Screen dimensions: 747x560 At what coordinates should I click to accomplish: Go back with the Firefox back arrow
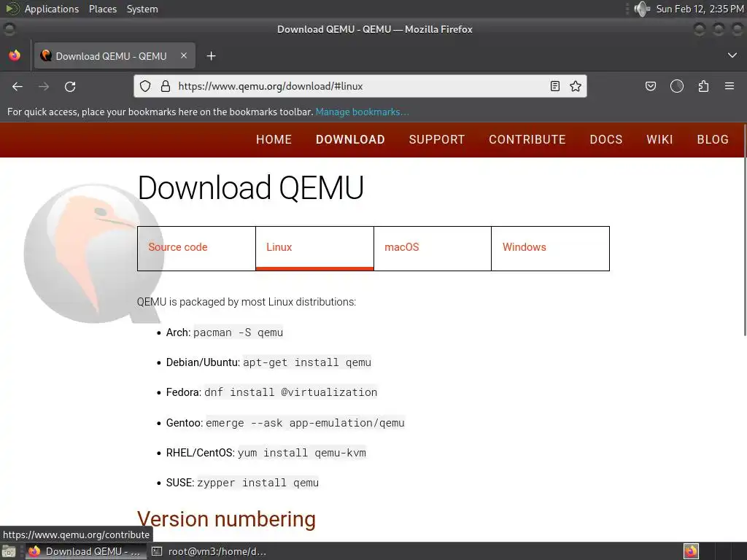coord(18,86)
